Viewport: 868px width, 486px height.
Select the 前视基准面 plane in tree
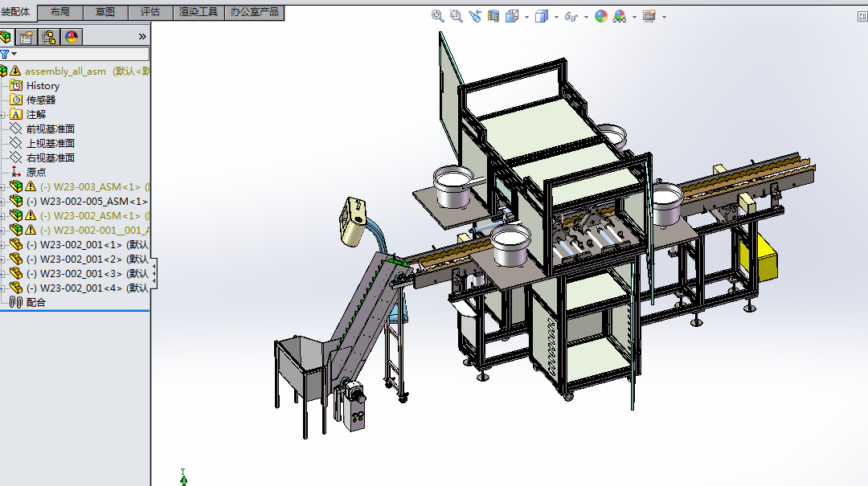point(50,129)
